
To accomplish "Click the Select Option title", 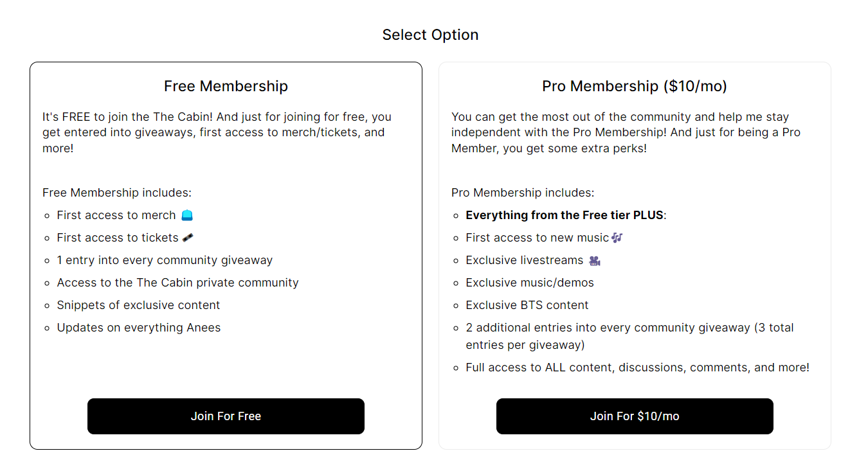I will [x=430, y=35].
